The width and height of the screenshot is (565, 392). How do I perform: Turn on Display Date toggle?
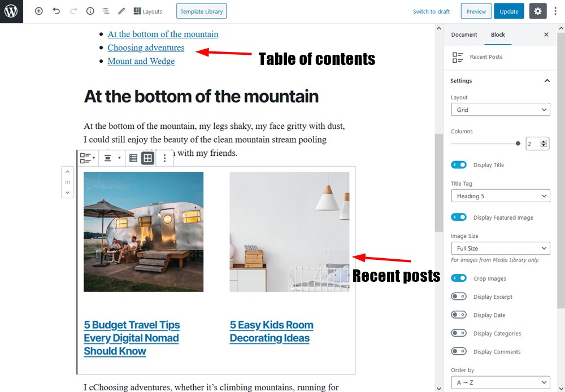pyautogui.click(x=459, y=315)
